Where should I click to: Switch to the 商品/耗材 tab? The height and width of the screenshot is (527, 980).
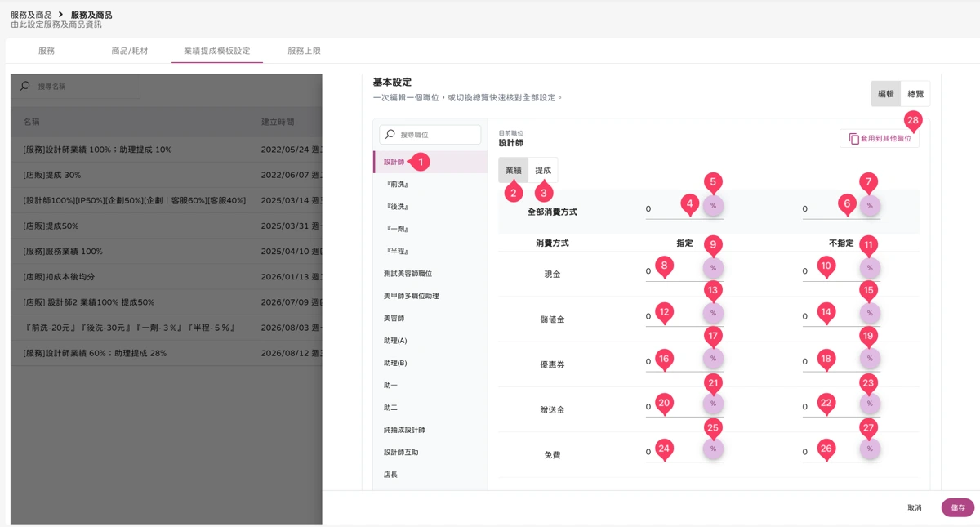point(130,51)
